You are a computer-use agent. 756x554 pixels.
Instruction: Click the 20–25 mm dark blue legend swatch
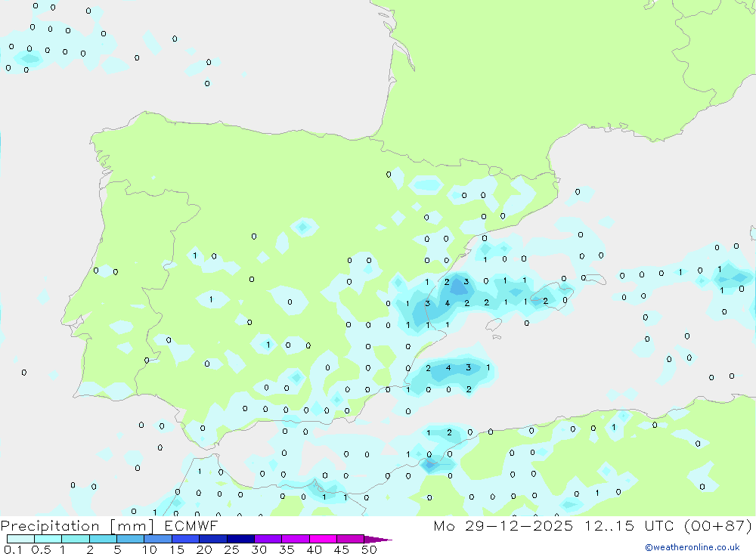(x=213, y=539)
